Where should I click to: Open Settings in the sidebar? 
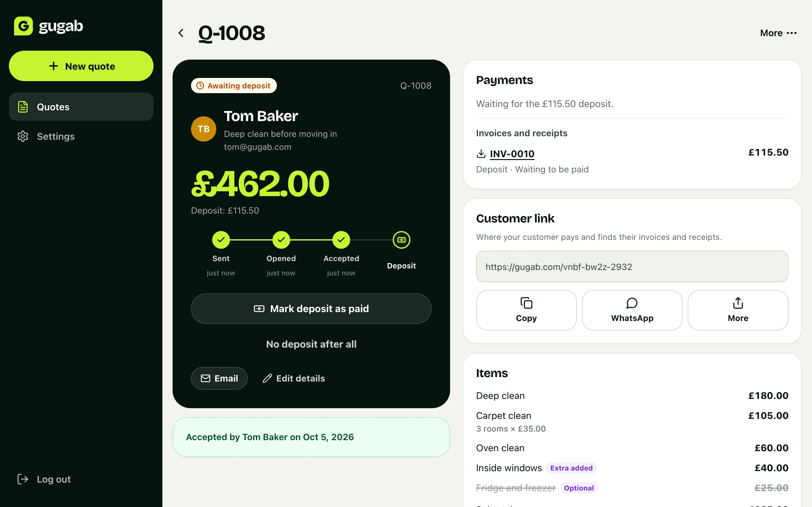click(x=81, y=136)
